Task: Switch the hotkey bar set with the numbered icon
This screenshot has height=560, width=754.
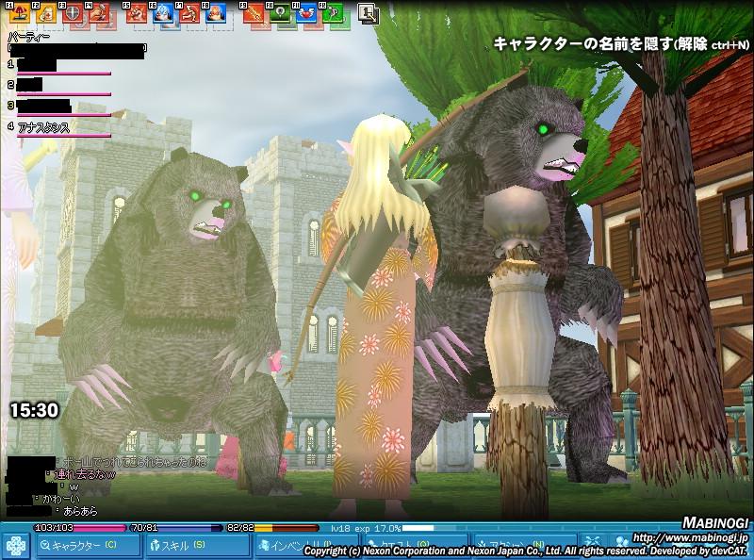Action: 369,14
